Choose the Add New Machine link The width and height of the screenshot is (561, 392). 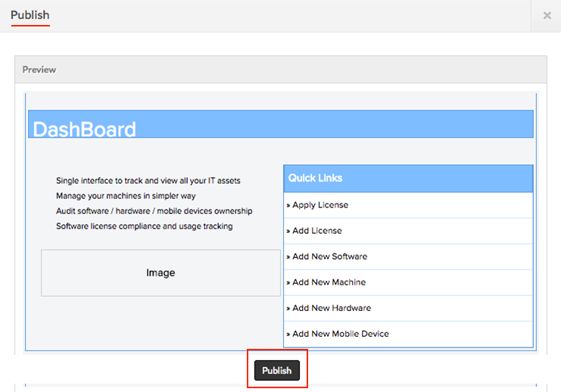click(x=329, y=282)
